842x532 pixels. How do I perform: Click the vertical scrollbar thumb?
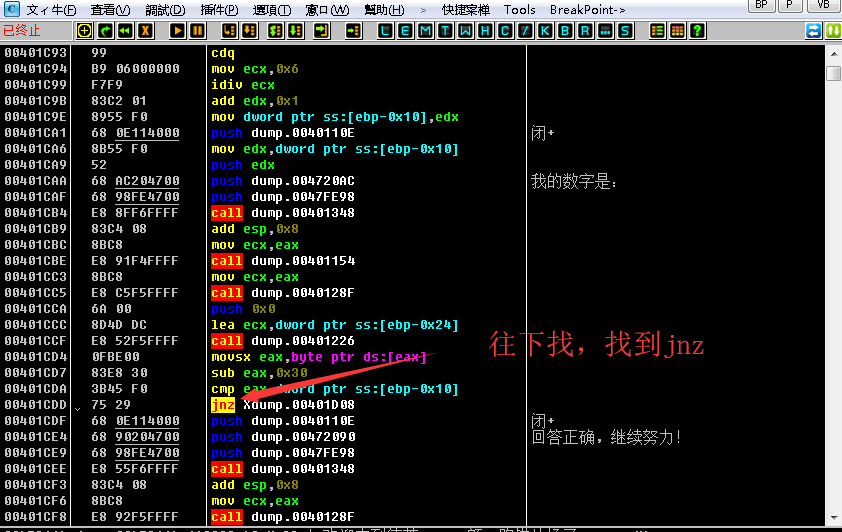tap(833, 73)
